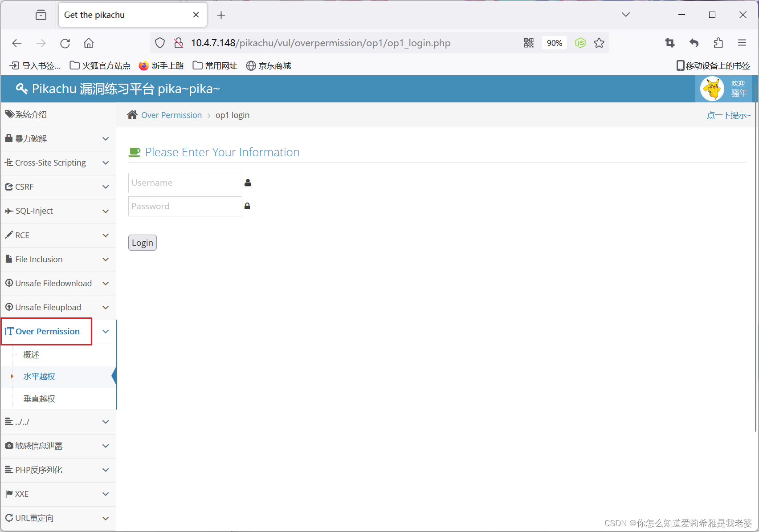Expand the 暴力破解 menu
This screenshot has width=759, height=532.
click(58, 139)
